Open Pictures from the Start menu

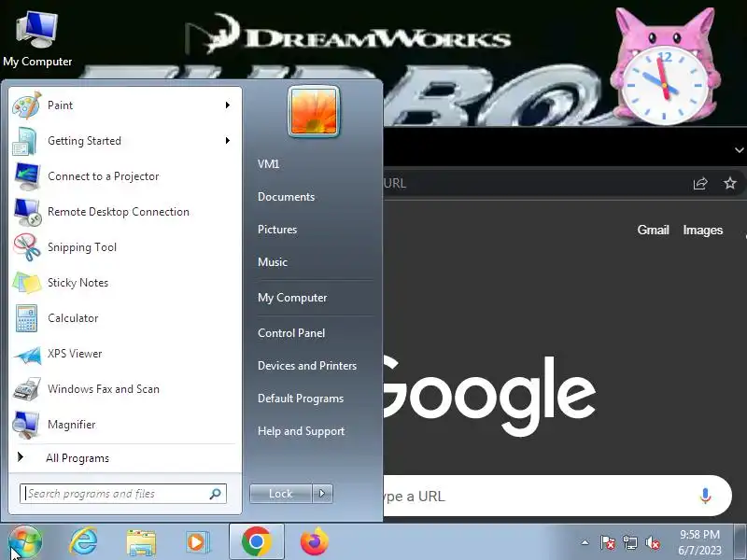[x=277, y=230]
